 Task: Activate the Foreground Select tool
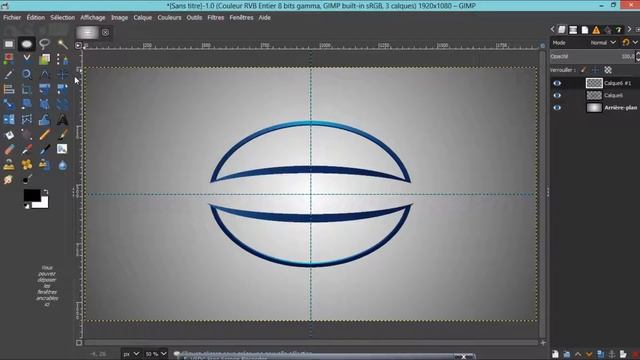44,59
